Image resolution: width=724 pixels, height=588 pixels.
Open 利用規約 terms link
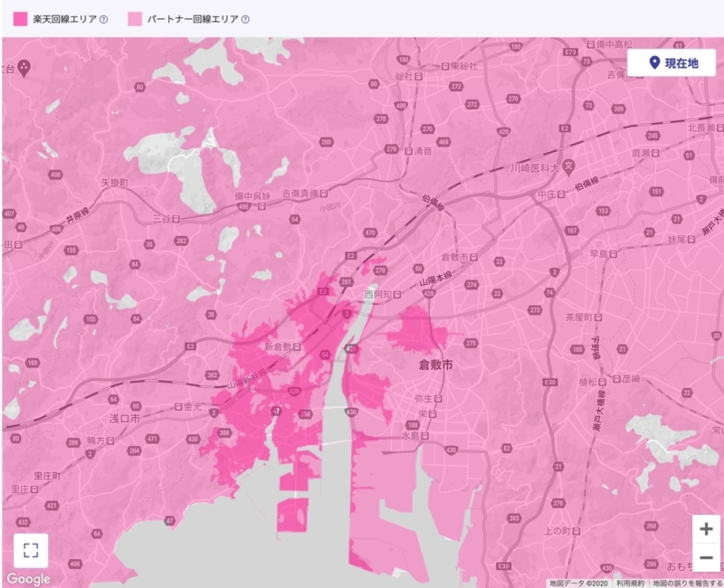coord(630,583)
